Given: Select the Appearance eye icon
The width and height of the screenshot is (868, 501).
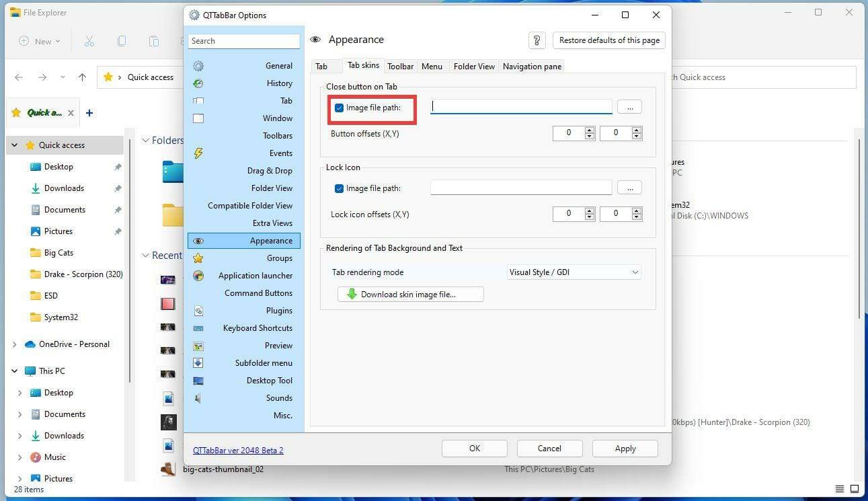Looking at the screenshot, I should (198, 240).
